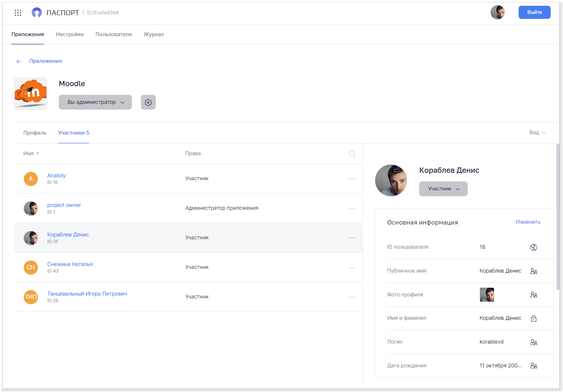Click the back arrow next to Приложения

tap(18, 61)
